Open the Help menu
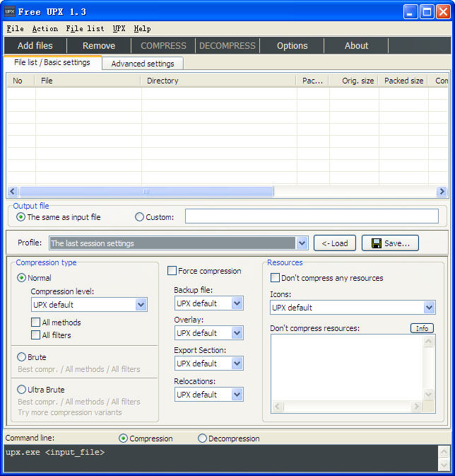The height and width of the screenshot is (476, 455). pyautogui.click(x=142, y=29)
